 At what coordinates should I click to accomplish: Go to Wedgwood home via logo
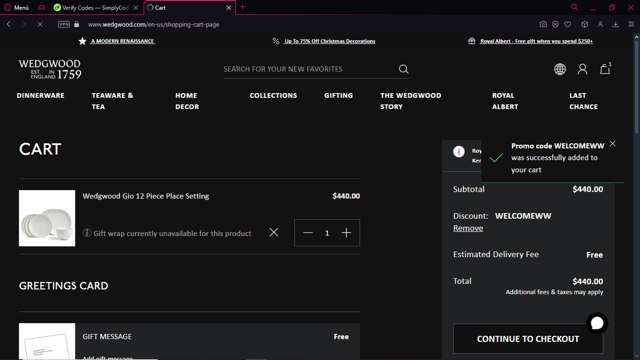[x=50, y=69]
